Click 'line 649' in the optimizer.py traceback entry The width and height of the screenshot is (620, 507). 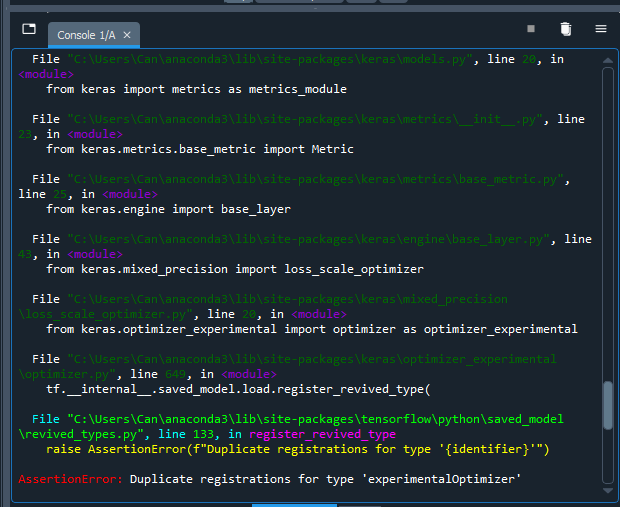(158, 374)
